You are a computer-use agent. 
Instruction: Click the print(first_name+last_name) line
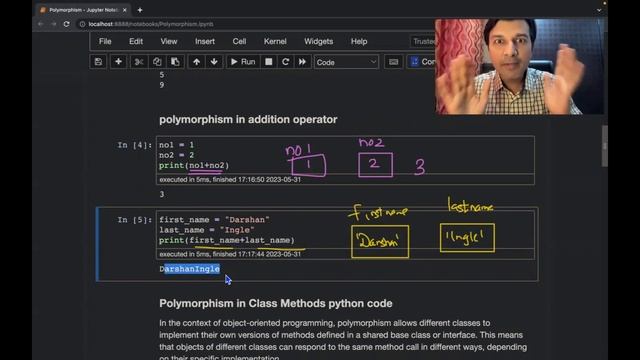227,240
